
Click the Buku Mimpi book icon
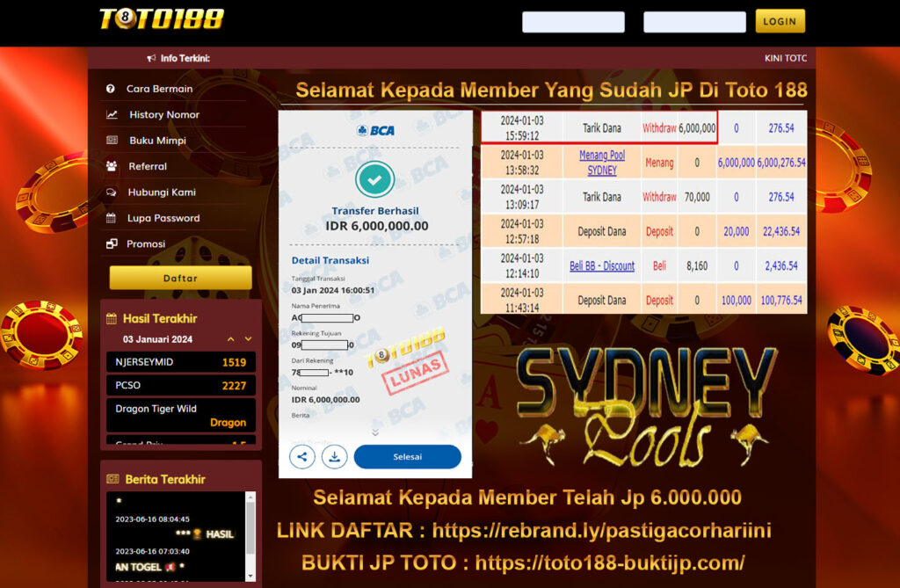click(x=112, y=140)
